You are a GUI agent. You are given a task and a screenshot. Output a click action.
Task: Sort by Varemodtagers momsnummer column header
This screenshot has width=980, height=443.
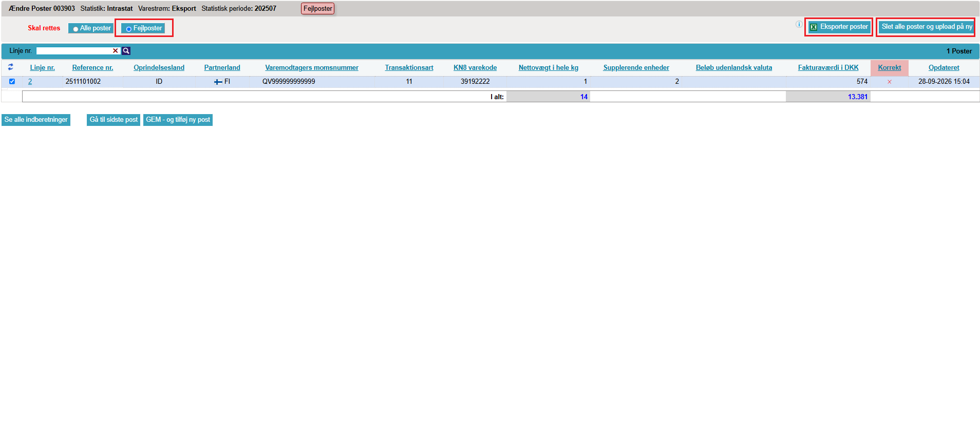point(312,68)
